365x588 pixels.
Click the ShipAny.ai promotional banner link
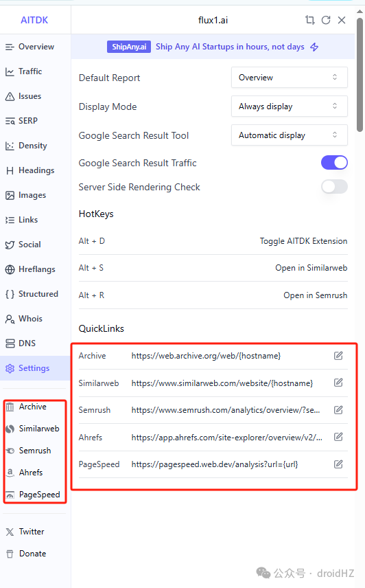(213, 47)
